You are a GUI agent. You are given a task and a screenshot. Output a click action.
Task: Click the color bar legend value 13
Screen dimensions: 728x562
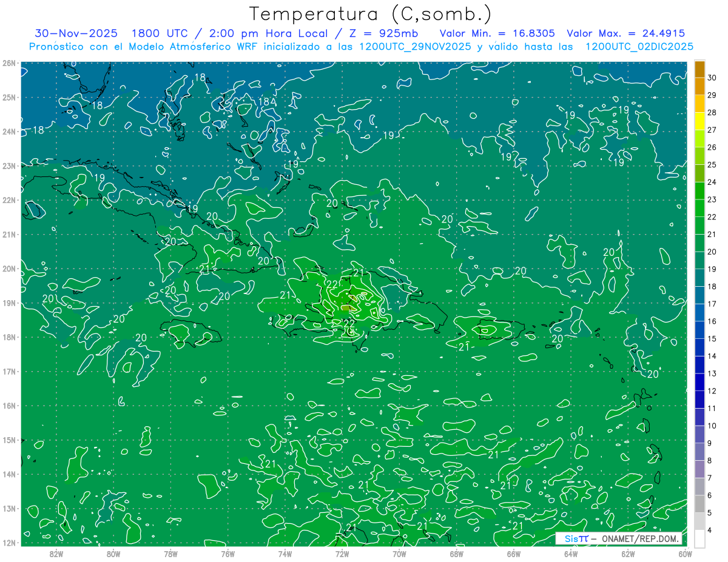[711, 373]
